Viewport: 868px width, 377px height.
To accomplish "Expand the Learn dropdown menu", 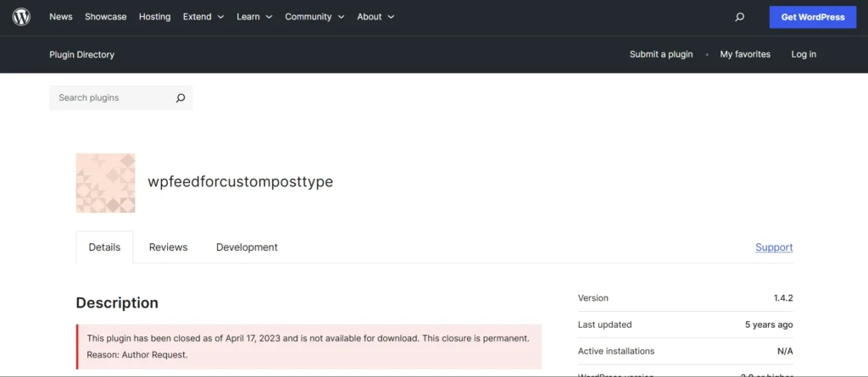I will pos(254,17).
